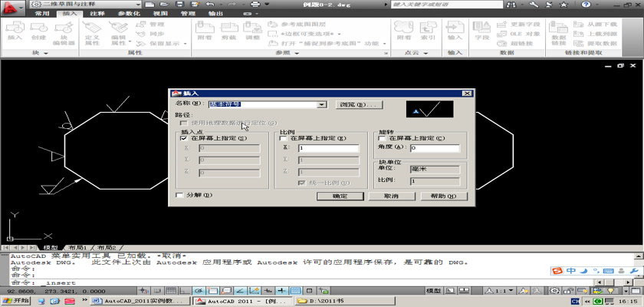Screen dimensions: 644x307
Task: Click the 浏览 browse button
Action: [x=360, y=105]
